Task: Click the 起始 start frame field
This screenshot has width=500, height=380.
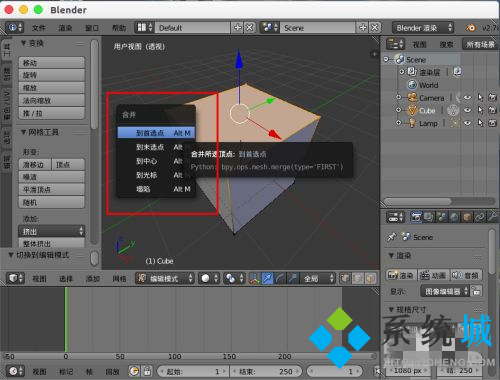Action: pyautogui.click(x=193, y=371)
